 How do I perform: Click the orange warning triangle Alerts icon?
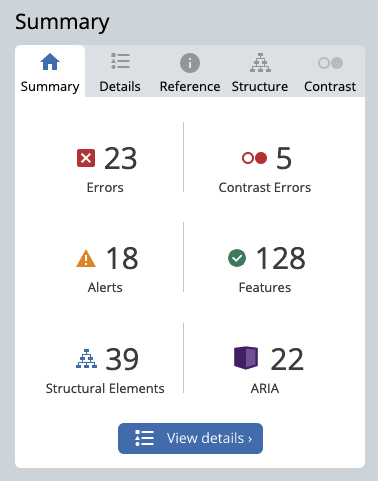coord(86,258)
